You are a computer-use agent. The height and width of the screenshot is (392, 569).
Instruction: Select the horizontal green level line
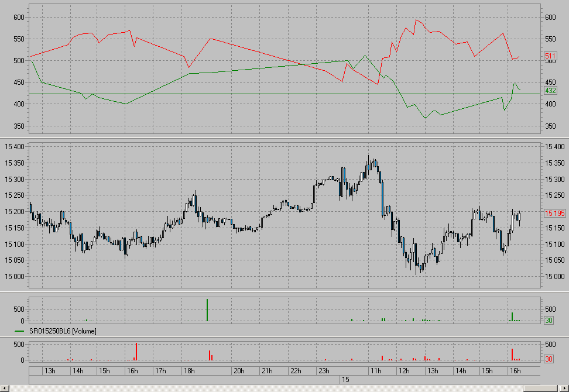tap(176, 94)
